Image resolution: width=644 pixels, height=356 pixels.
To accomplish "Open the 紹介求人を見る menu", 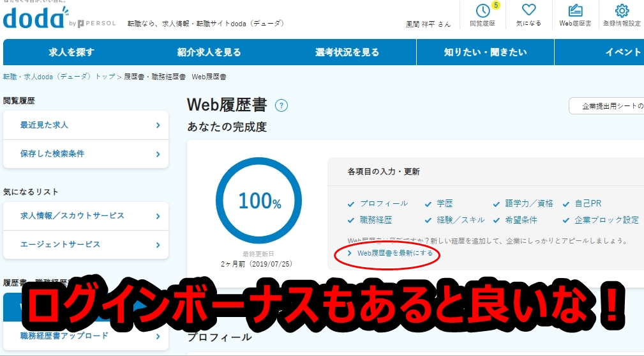I will pyautogui.click(x=209, y=52).
